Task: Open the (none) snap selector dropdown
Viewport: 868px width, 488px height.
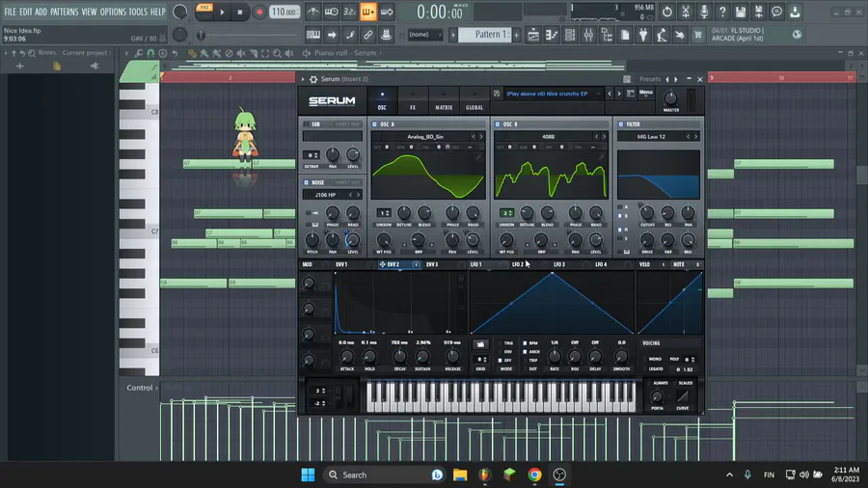Action: [x=424, y=35]
